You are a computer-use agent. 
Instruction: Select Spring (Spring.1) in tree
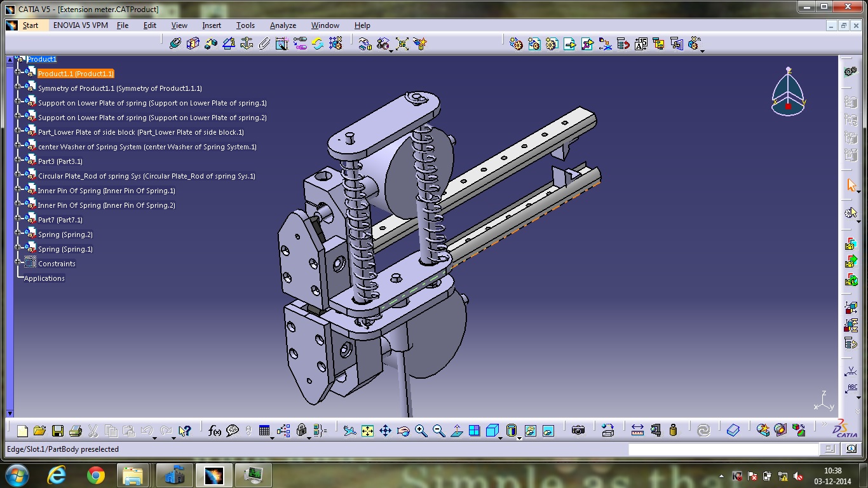(x=65, y=249)
